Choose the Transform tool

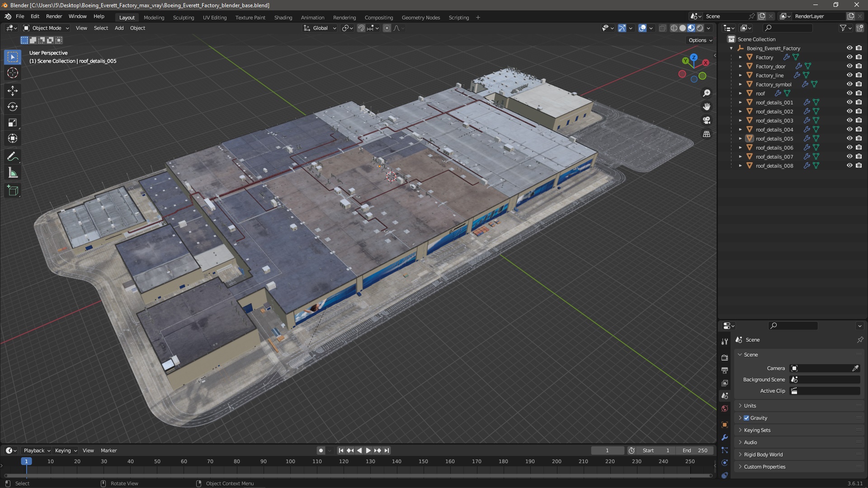[13, 138]
